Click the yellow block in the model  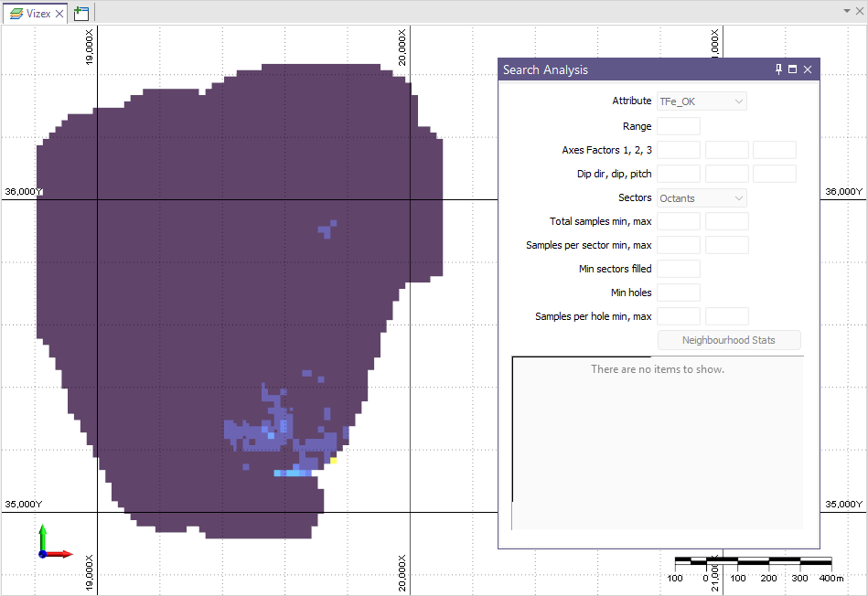tap(334, 461)
